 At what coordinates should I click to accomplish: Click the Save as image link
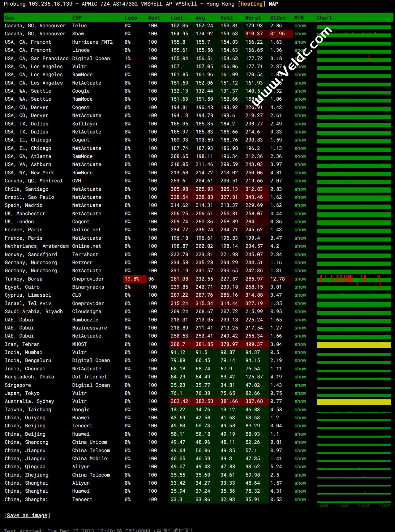tap(27, 515)
